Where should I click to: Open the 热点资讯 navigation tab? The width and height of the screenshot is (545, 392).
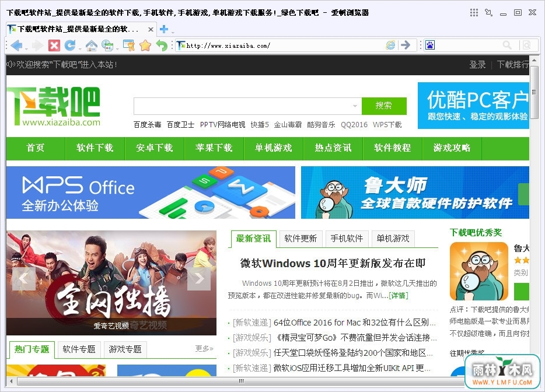(333, 148)
